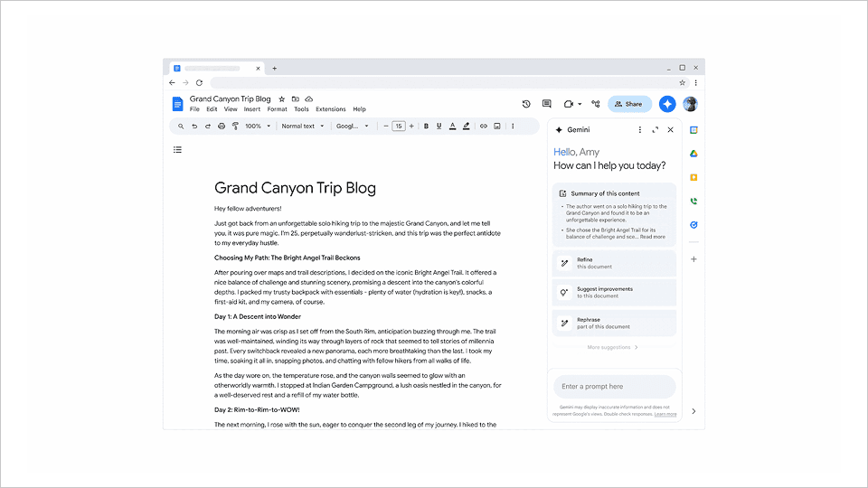Increase font size with plus button
The image size is (868, 488).
tap(411, 127)
